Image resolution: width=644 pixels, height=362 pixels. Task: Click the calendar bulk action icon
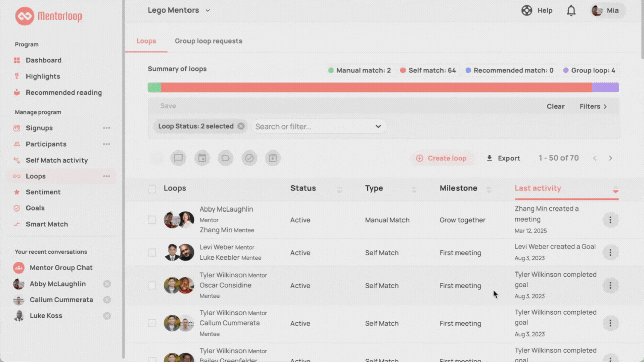click(x=202, y=158)
